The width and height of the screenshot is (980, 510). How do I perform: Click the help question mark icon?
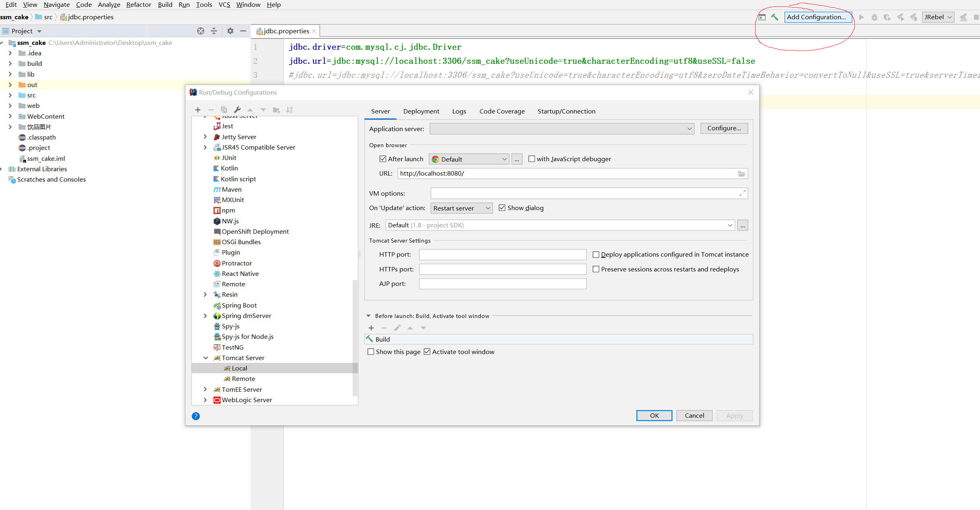coord(196,416)
